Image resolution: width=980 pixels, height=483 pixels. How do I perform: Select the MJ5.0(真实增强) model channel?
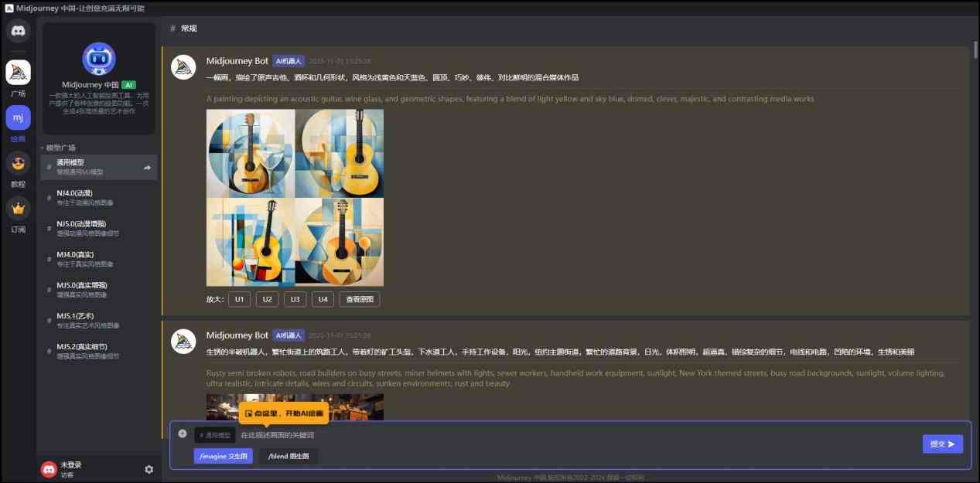point(99,290)
